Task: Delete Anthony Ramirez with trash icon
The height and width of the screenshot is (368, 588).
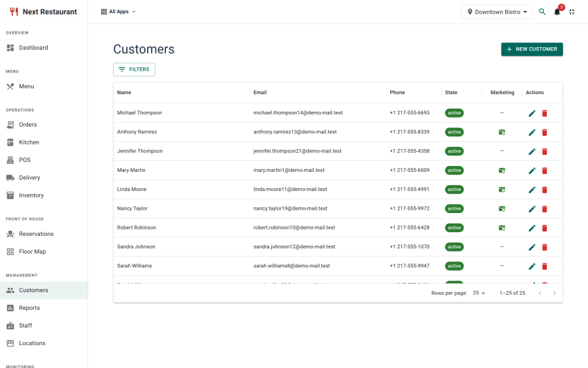Action: [x=544, y=133]
